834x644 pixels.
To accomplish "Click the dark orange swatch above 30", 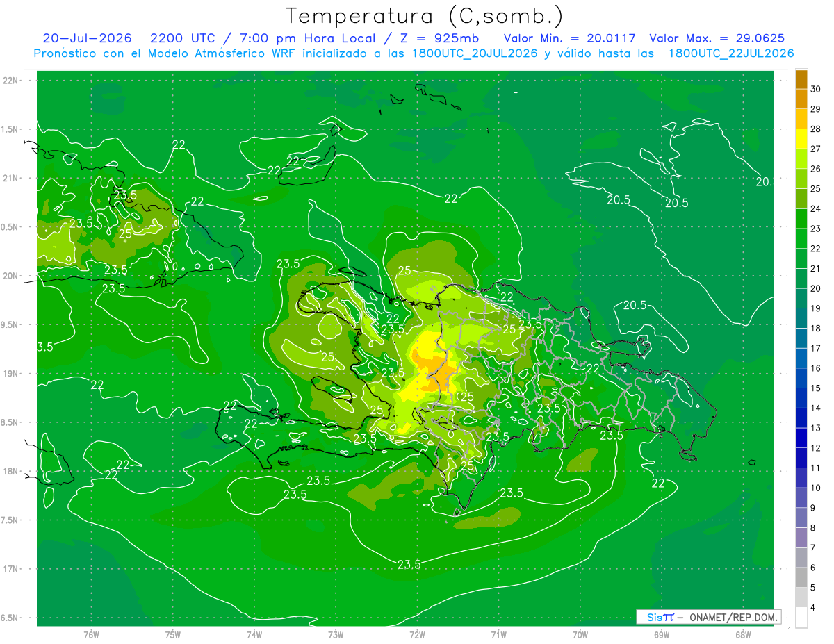I will tap(801, 79).
